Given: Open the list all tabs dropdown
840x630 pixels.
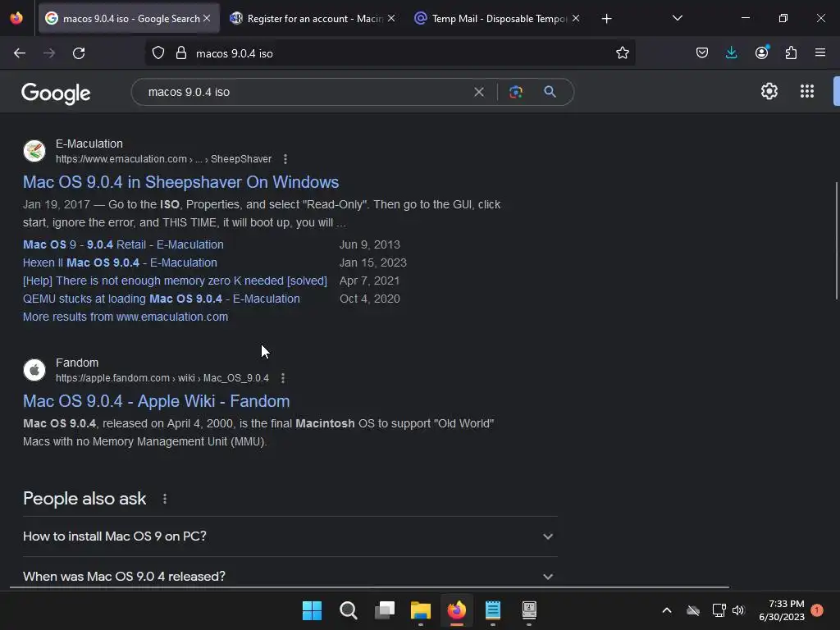Looking at the screenshot, I should coord(677,18).
